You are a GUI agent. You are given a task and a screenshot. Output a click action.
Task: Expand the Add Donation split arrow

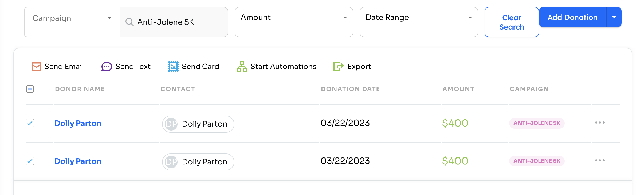coord(614,17)
